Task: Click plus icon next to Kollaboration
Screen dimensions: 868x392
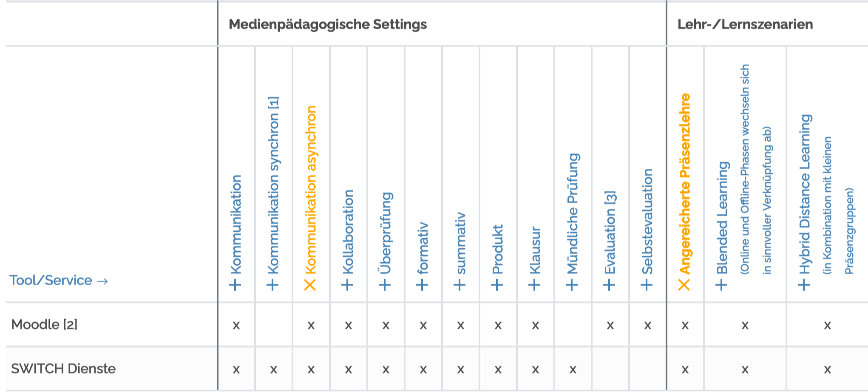Action: pos(348,284)
